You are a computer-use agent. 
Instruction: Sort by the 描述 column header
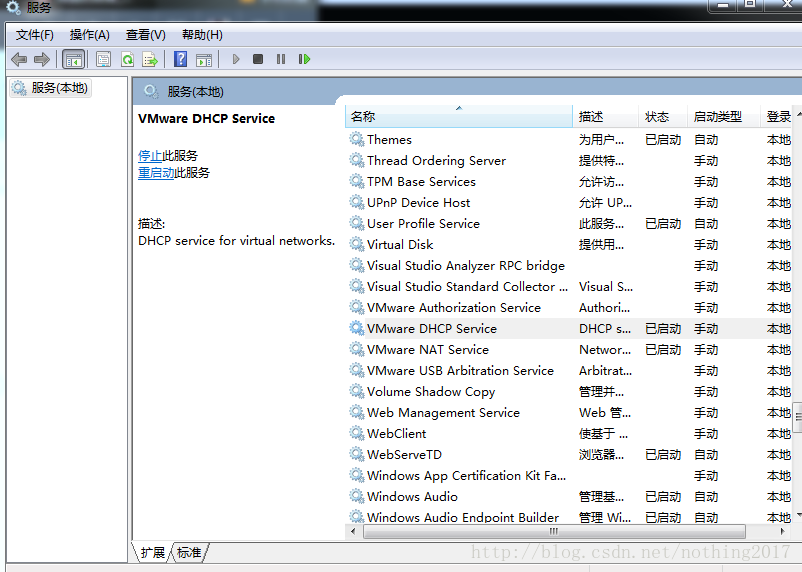click(605, 117)
